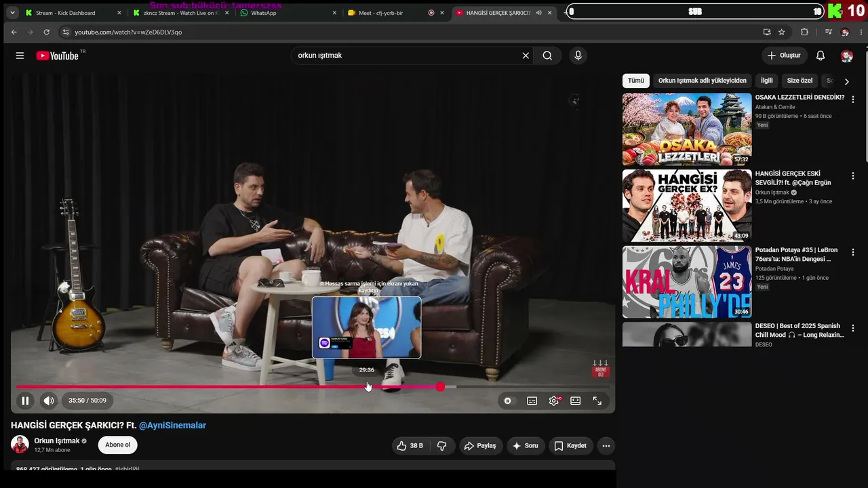The image size is (868, 488).
Task: Switch to theater mode
Action: click(x=576, y=401)
